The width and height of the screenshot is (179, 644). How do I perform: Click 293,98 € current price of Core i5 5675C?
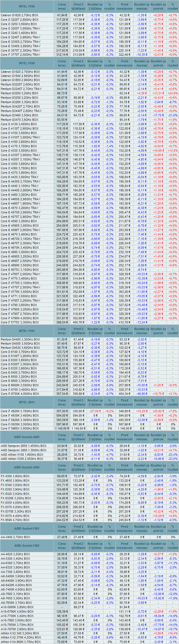pyautogui.click(x=62, y=270)
